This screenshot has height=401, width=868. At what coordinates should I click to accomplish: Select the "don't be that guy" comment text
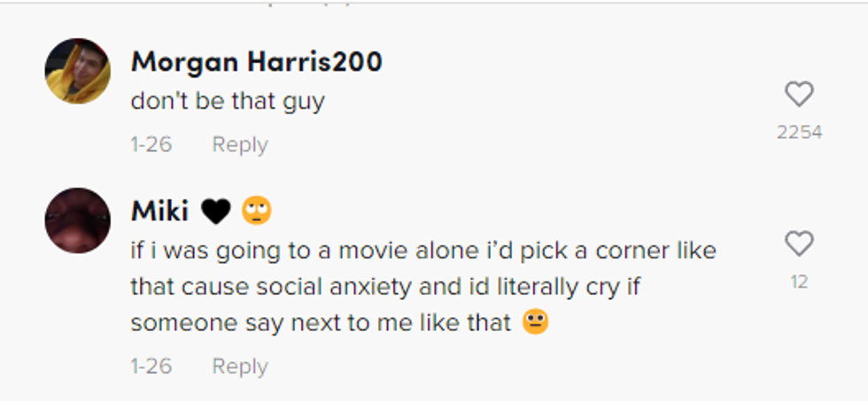pos(228,101)
